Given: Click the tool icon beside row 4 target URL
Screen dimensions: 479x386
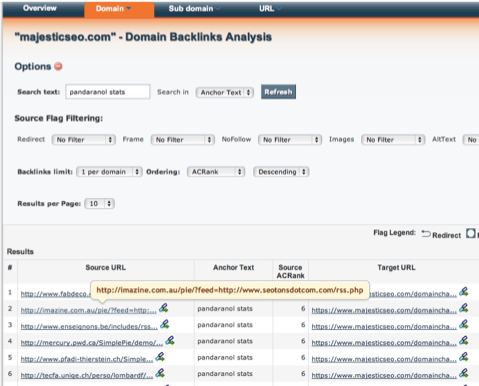Looking at the screenshot, I should (464, 341).
